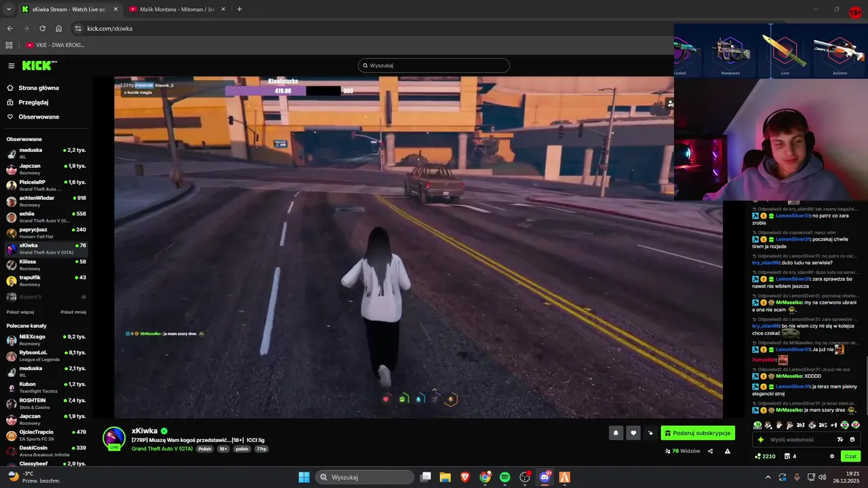Open followed channel Kiiissa
The image size is (868, 488).
click(x=46, y=264)
